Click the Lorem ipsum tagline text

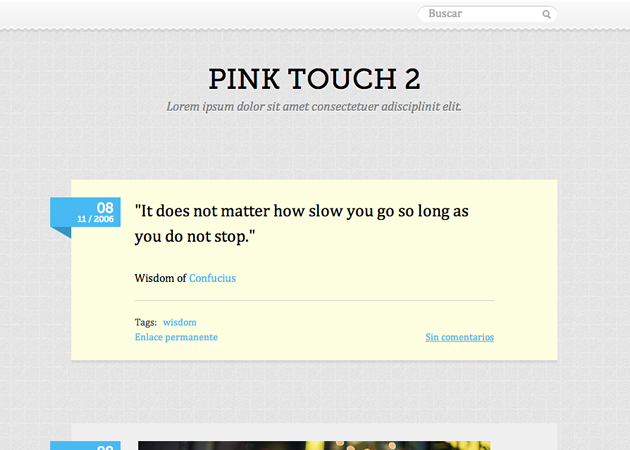pyautogui.click(x=314, y=106)
